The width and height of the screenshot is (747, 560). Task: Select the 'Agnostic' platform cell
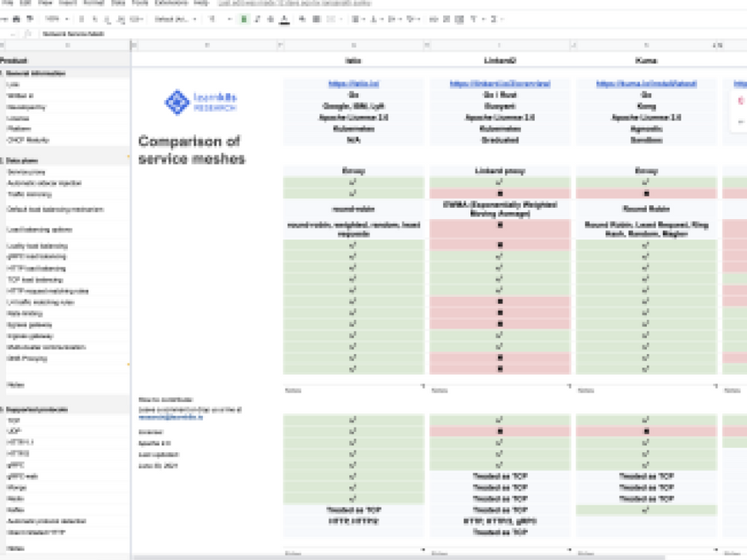click(x=646, y=129)
